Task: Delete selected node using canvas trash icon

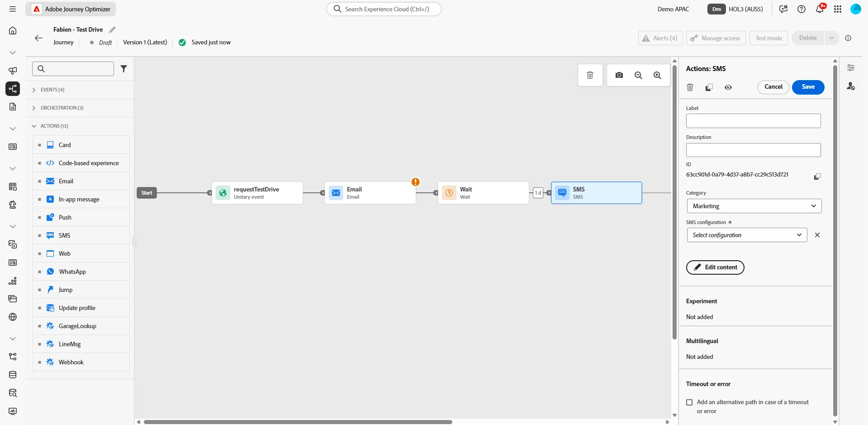Action: click(590, 75)
